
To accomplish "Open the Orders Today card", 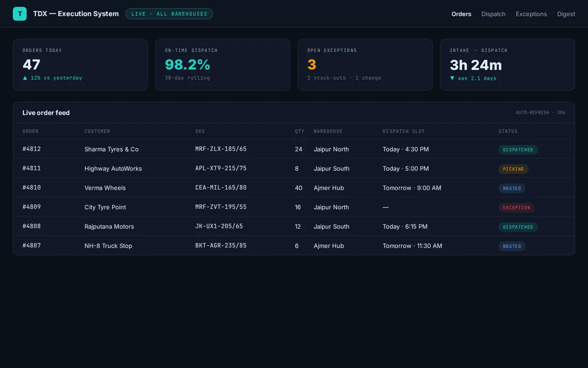I will (80, 65).
